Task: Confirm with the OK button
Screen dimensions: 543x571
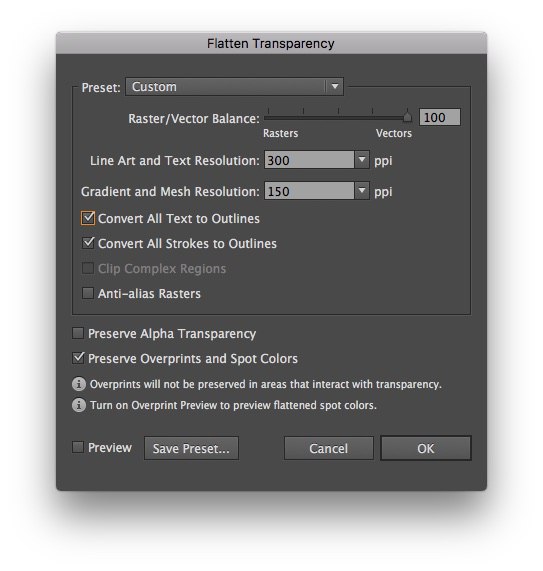Action: click(426, 448)
